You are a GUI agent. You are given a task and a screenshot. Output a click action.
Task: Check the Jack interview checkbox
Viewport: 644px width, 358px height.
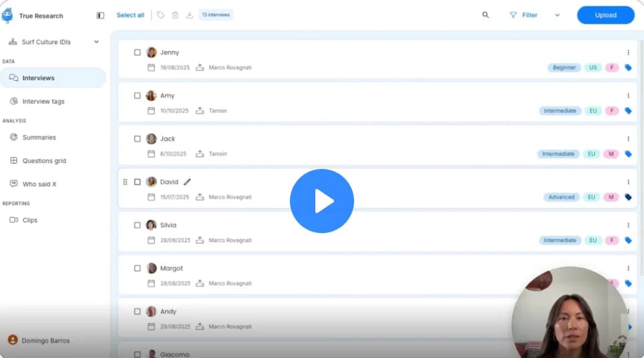click(x=137, y=139)
